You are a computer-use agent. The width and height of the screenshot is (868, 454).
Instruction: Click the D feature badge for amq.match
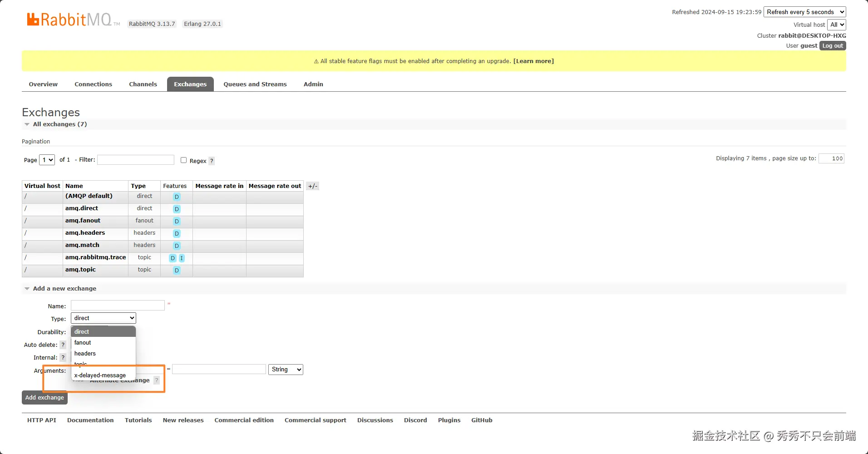click(177, 246)
